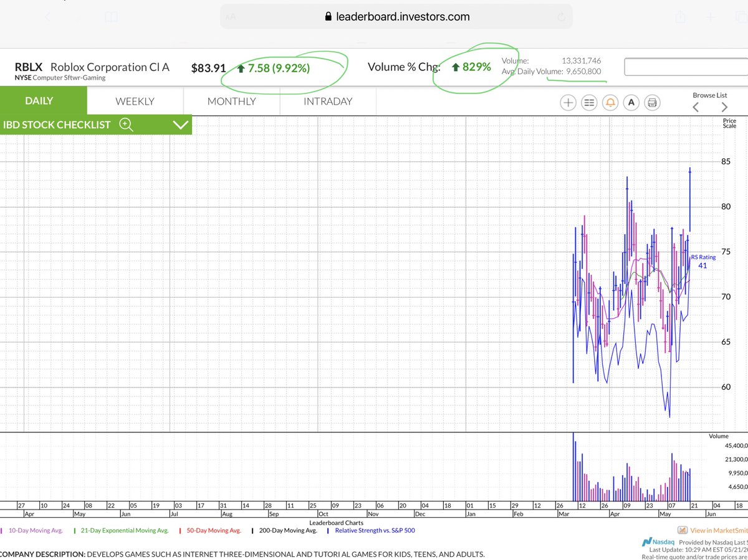748x560 pixels.
Task: Open the View in MarketSmith link
Action: click(x=719, y=530)
